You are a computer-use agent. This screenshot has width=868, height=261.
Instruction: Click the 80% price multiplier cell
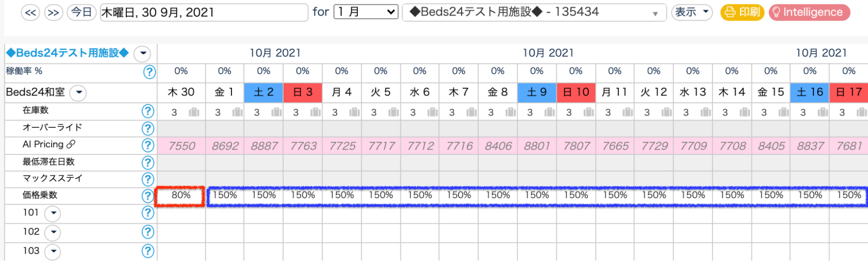[x=181, y=196]
